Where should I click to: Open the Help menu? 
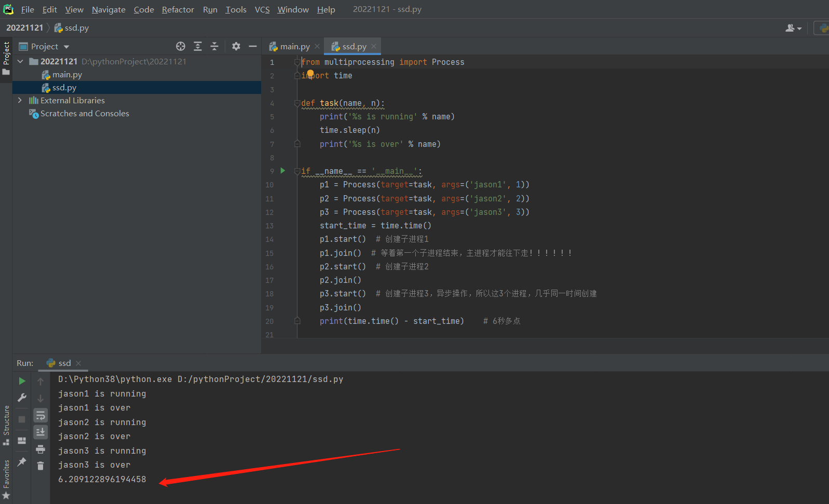[326, 9]
